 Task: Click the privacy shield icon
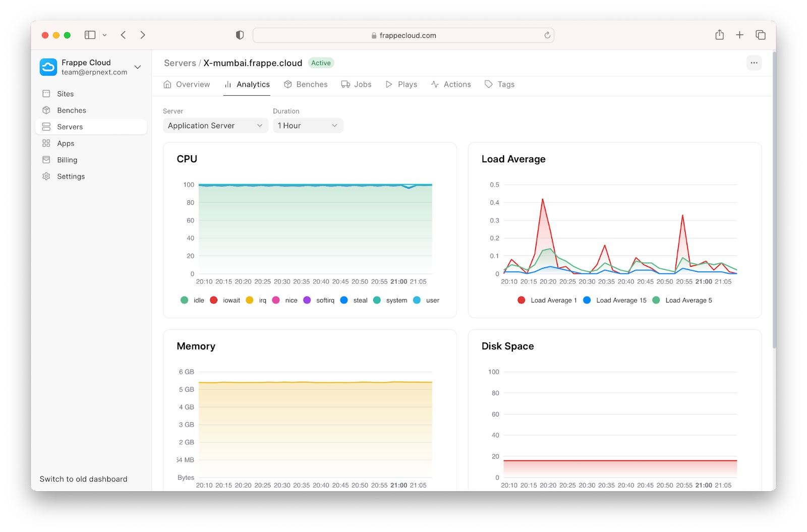240,35
